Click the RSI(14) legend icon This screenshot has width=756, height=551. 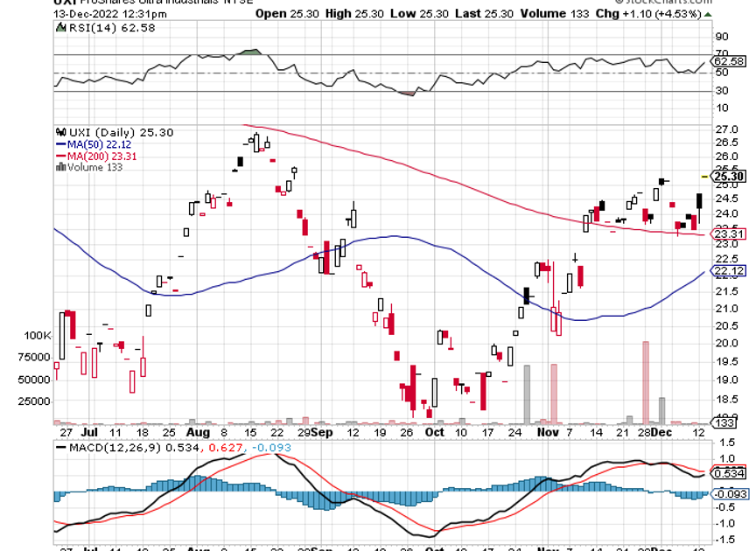(x=60, y=28)
